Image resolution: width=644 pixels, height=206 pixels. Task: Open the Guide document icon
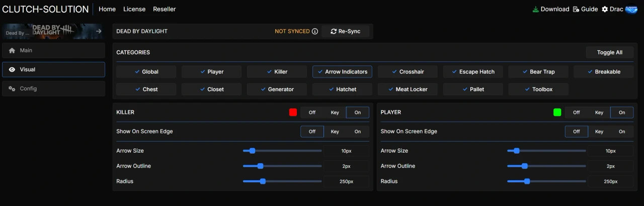(x=576, y=9)
